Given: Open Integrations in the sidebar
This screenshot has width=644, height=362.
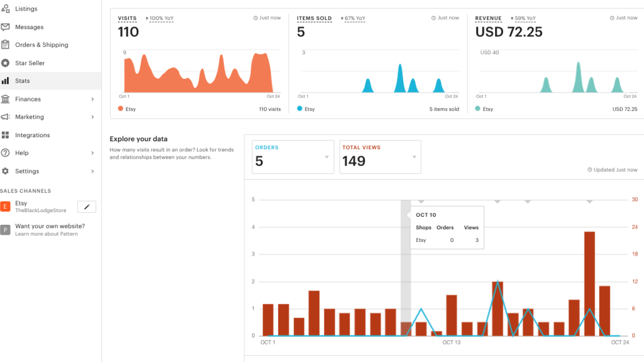Looking at the screenshot, I should pyautogui.click(x=32, y=135).
